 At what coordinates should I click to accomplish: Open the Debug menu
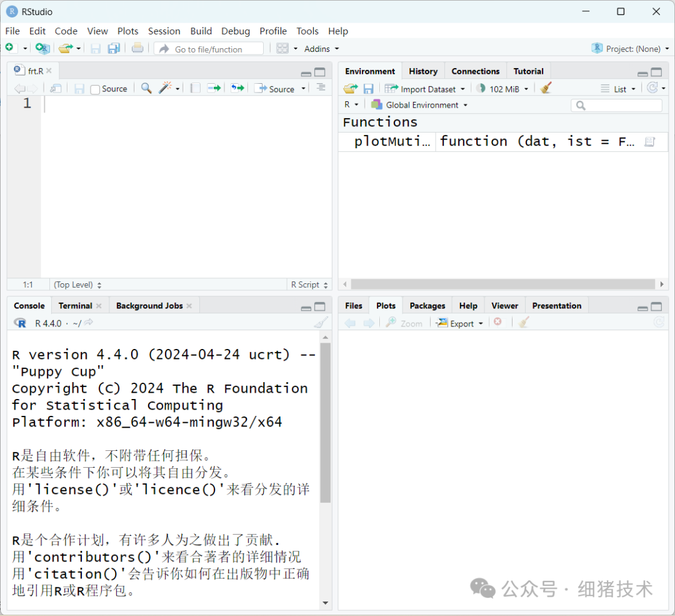click(236, 31)
